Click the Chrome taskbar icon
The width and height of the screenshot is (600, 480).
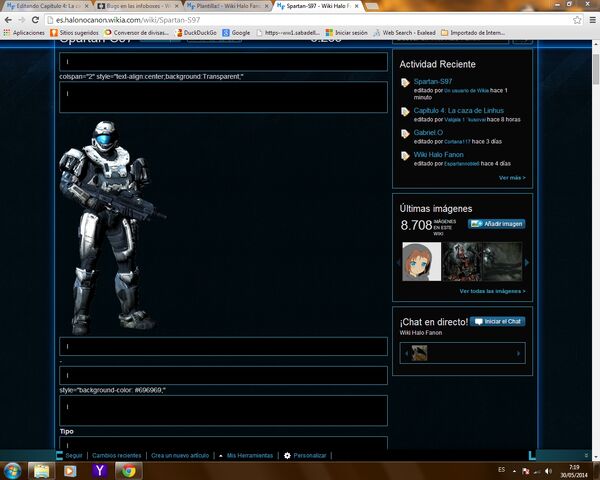129,471
